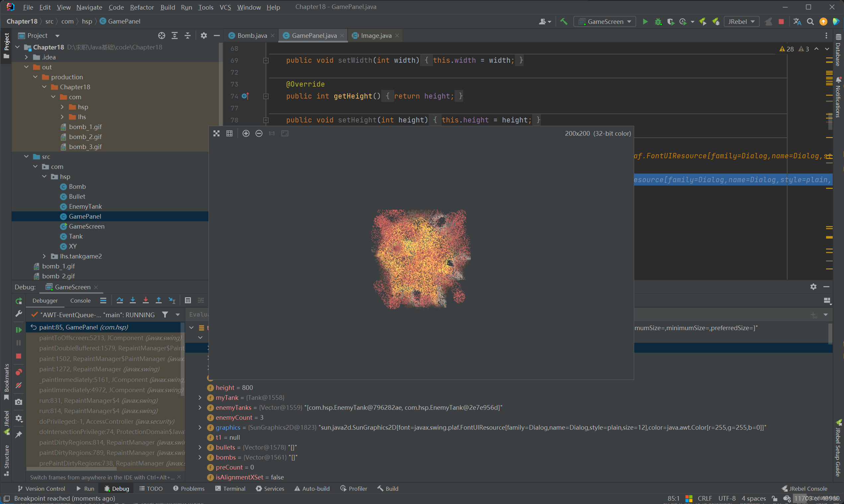This screenshot has height=504, width=844.
Task: Click the red Force Step Into icon
Action: point(146,300)
